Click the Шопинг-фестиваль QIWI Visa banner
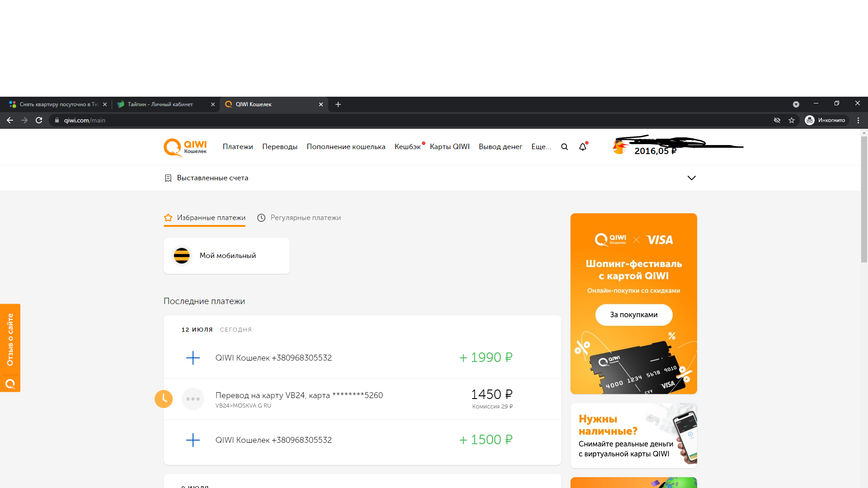 pos(634,304)
